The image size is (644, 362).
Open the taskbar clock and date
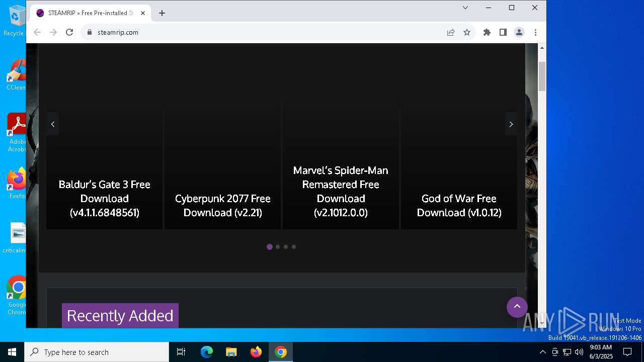pyautogui.click(x=601, y=352)
